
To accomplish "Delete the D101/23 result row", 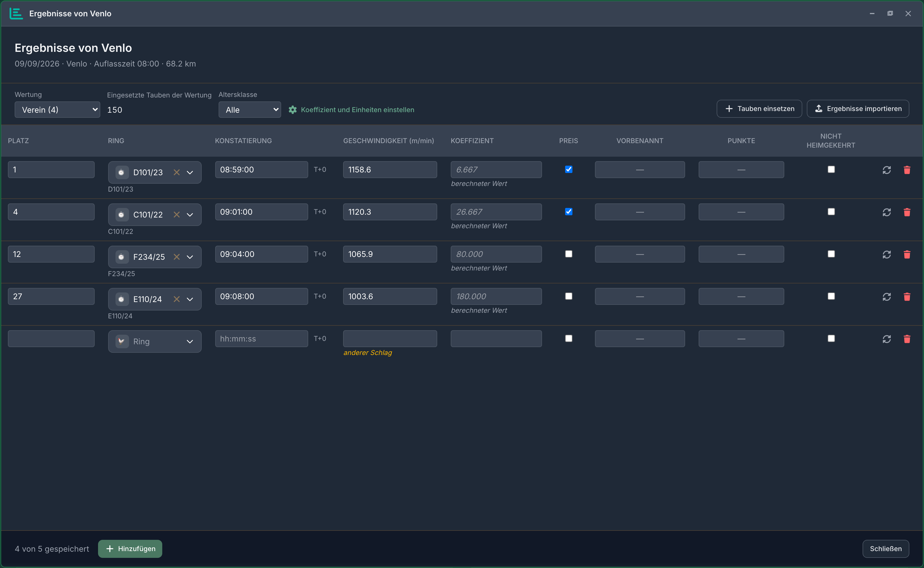I will [907, 170].
